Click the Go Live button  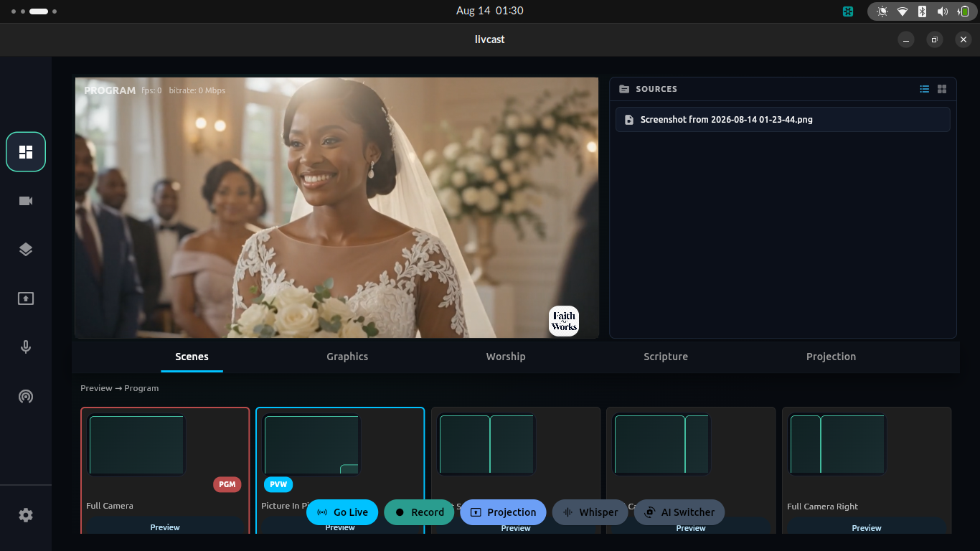[342, 512]
